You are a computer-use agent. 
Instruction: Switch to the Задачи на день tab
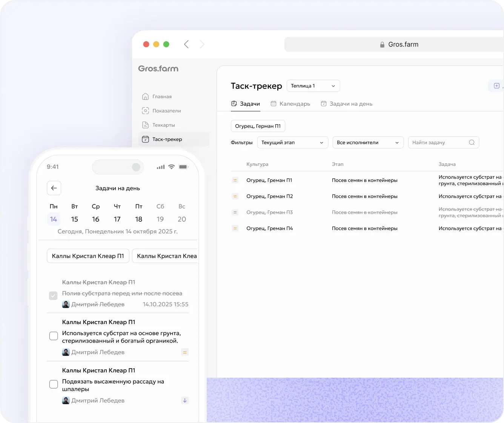click(346, 104)
